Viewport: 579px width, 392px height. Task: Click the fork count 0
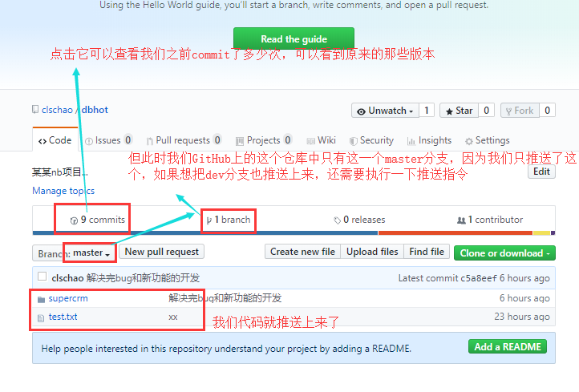pos(547,111)
